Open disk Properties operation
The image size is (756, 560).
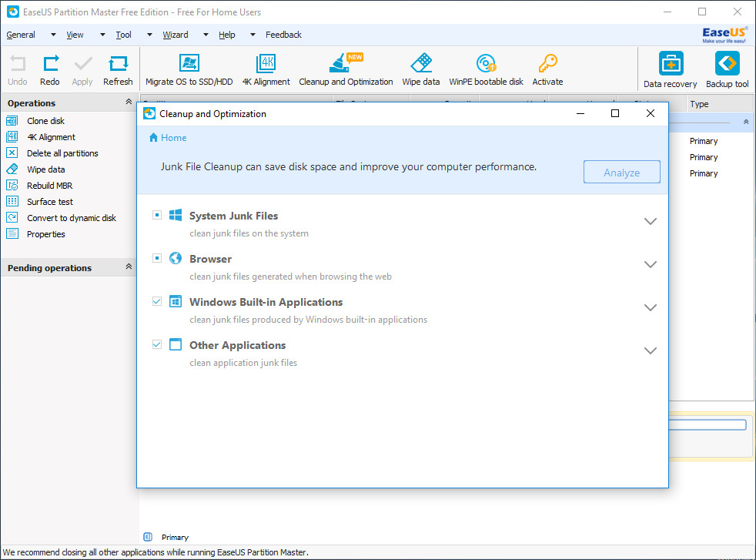pos(45,234)
